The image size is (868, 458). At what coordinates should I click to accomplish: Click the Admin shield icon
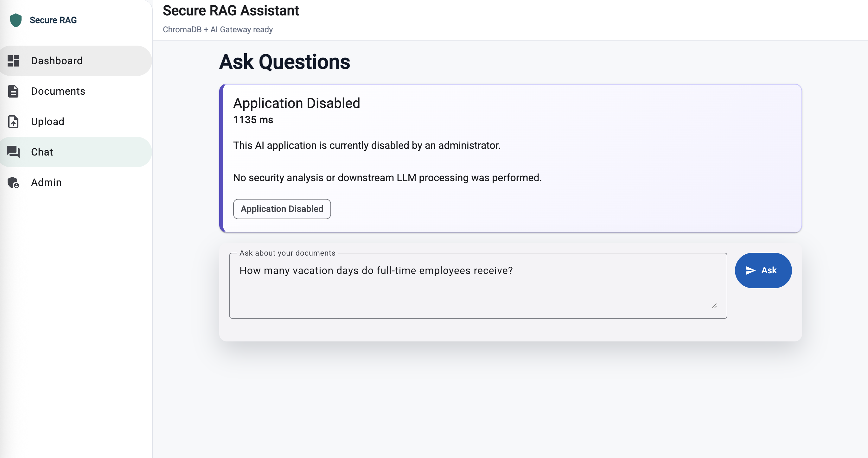pyautogui.click(x=13, y=182)
